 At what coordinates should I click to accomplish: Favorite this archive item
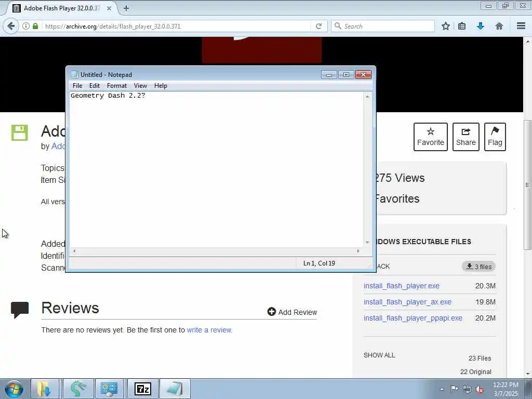tap(431, 137)
